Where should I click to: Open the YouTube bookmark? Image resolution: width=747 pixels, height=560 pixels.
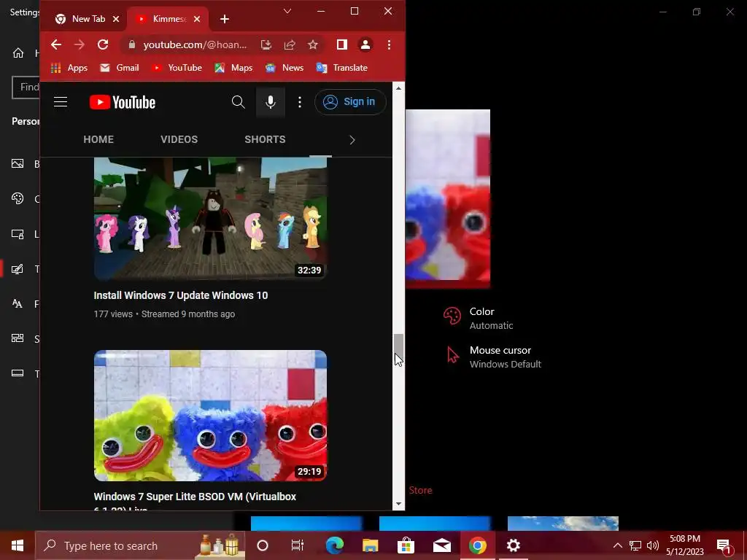click(177, 68)
